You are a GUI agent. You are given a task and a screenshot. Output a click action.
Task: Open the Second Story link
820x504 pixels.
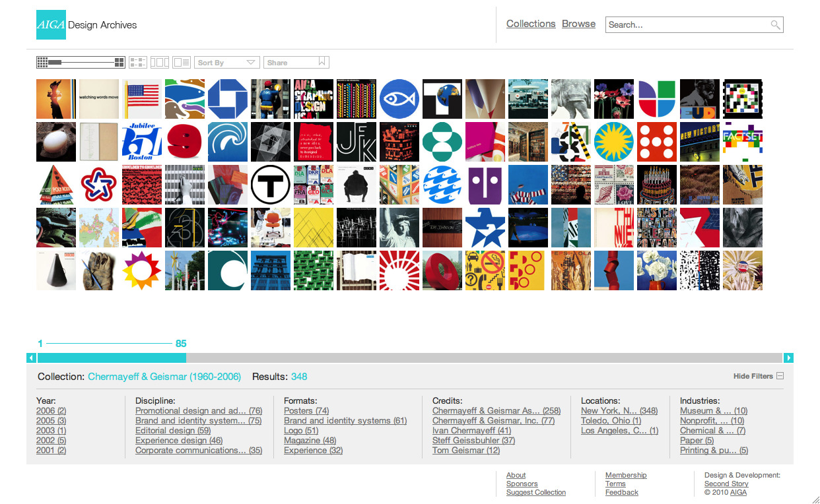click(x=726, y=484)
